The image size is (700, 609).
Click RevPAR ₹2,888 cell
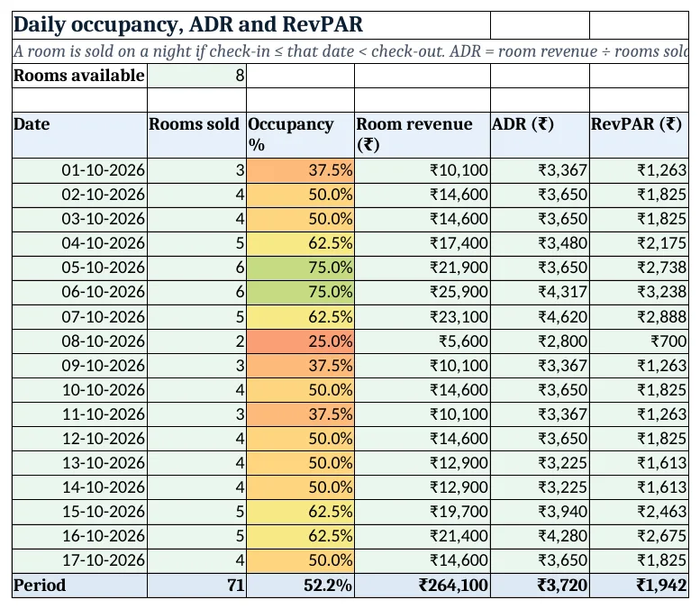639,317
